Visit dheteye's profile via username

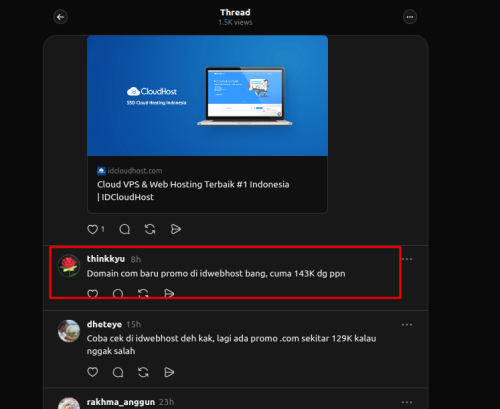(104, 324)
